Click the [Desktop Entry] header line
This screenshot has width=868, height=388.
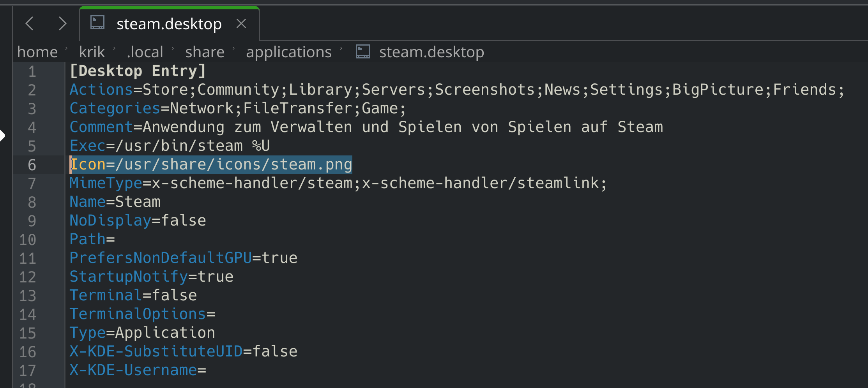point(138,71)
